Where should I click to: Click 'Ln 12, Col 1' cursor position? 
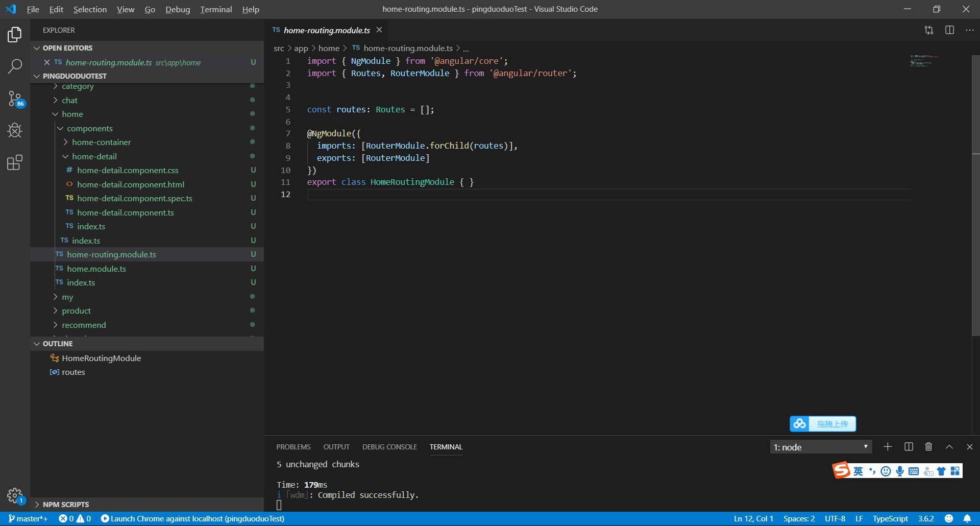coord(753,518)
